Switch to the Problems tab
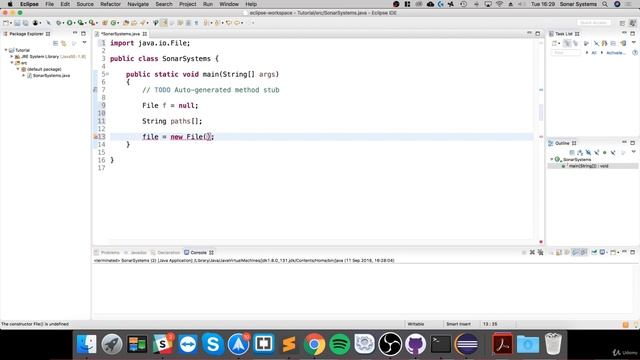 click(x=107, y=253)
